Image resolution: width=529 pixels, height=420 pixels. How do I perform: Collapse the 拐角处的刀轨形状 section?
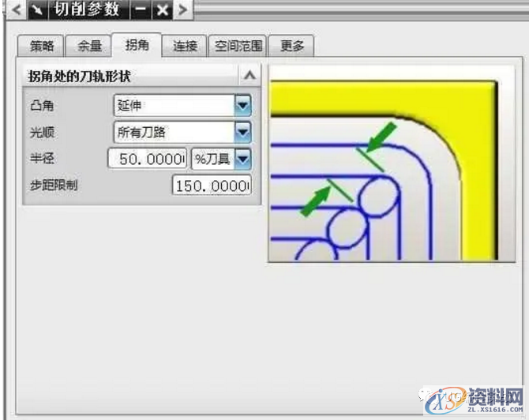(x=249, y=75)
